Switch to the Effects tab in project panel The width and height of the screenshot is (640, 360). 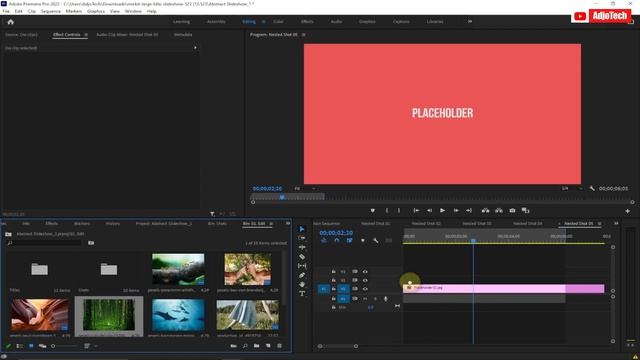coord(52,224)
